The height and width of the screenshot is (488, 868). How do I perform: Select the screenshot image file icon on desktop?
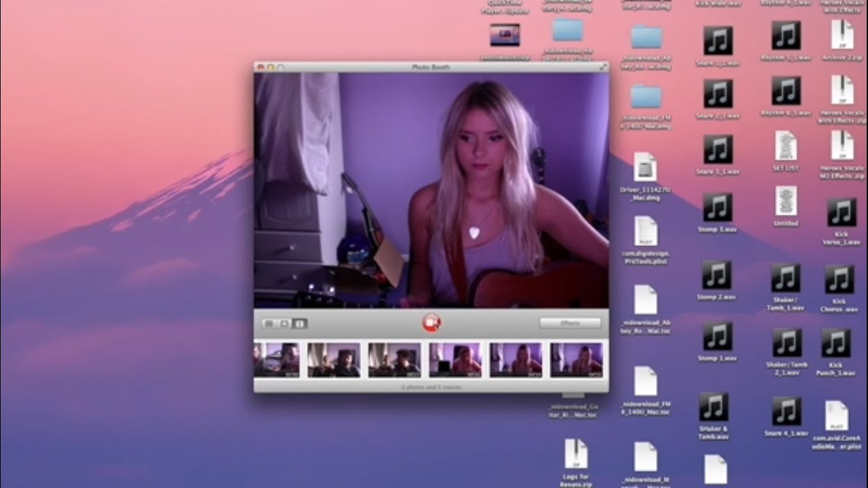pyautogui.click(x=505, y=35)
